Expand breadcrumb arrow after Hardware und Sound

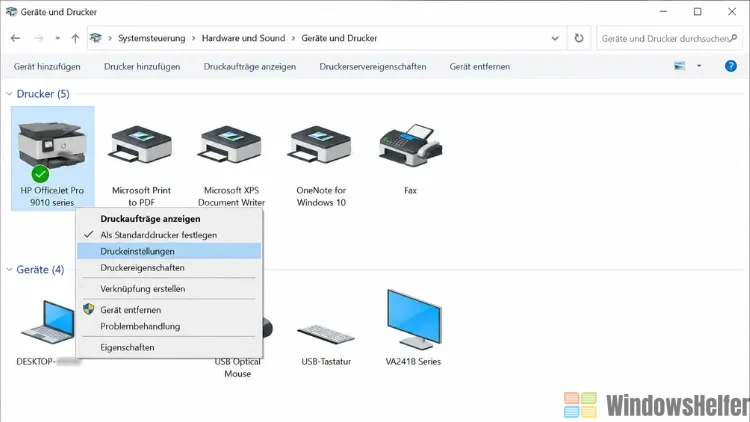point(293,38)
